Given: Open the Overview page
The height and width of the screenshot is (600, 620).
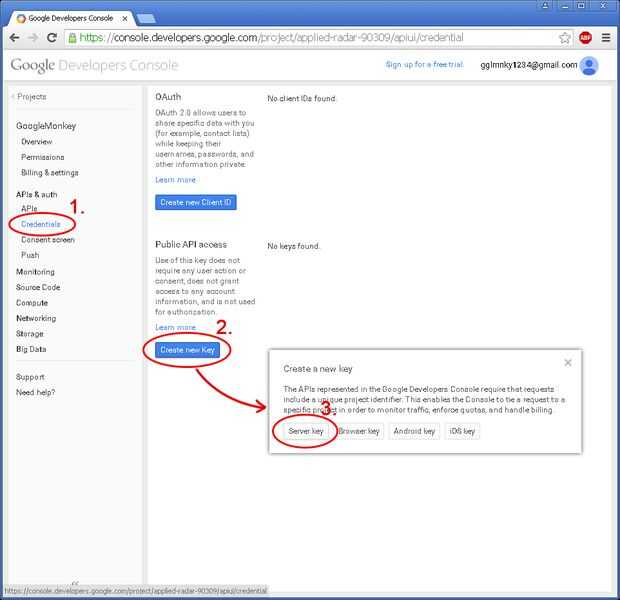Looking at the screenshot, I should 37,142.
